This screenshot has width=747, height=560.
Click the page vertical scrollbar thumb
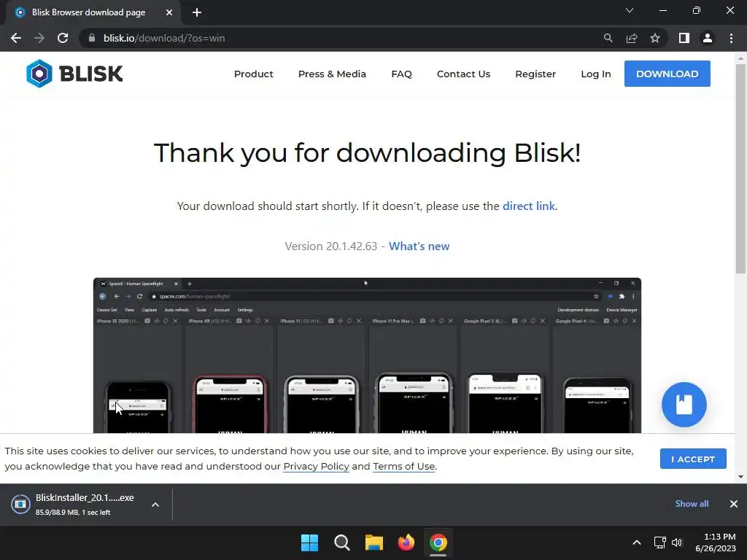coord(740,169)
